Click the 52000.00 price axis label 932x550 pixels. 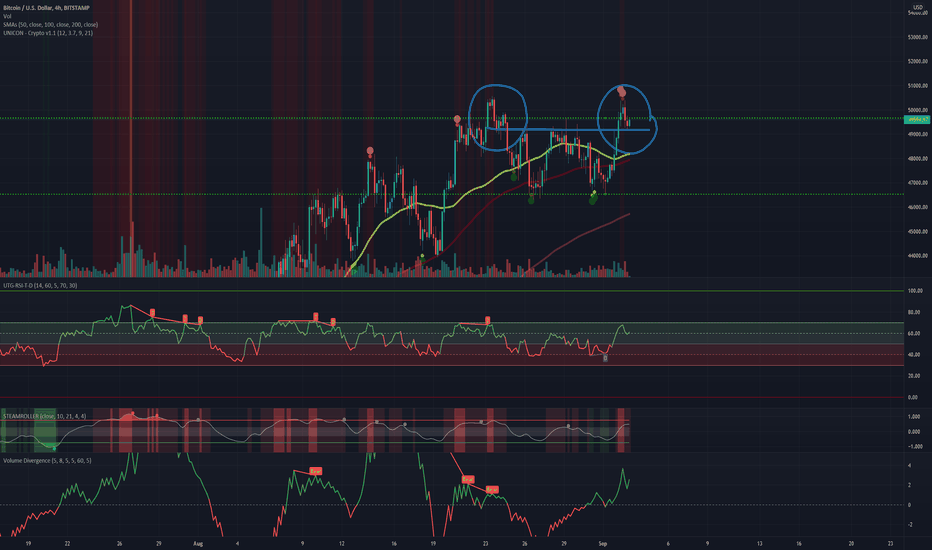[917, 61]
